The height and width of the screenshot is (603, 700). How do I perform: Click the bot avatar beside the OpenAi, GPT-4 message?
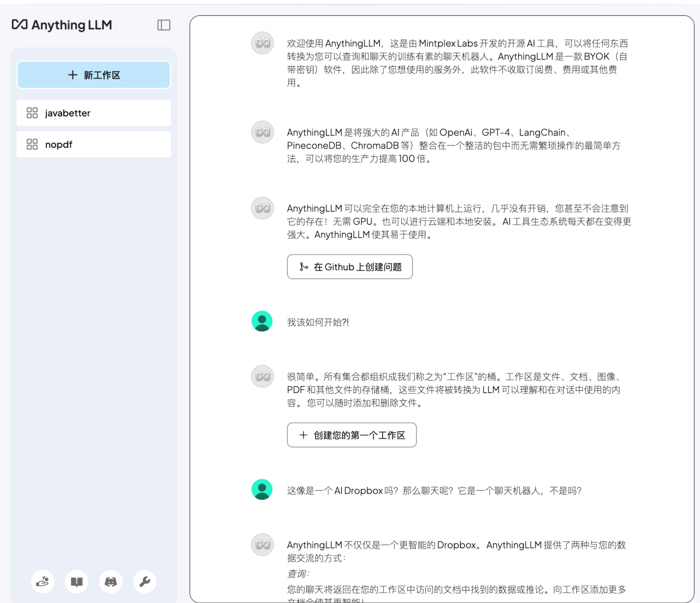tap(262, 132)
